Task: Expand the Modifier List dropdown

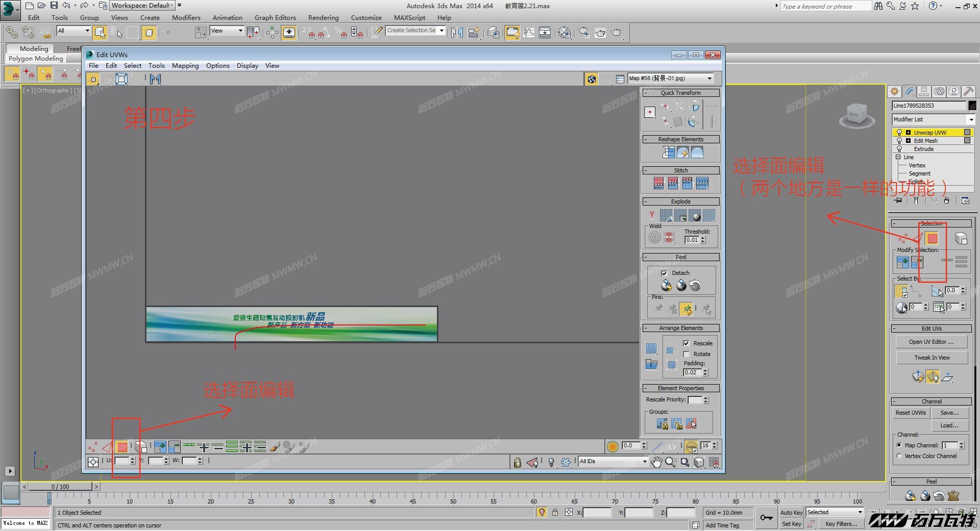Action: [x=933, y=119]
